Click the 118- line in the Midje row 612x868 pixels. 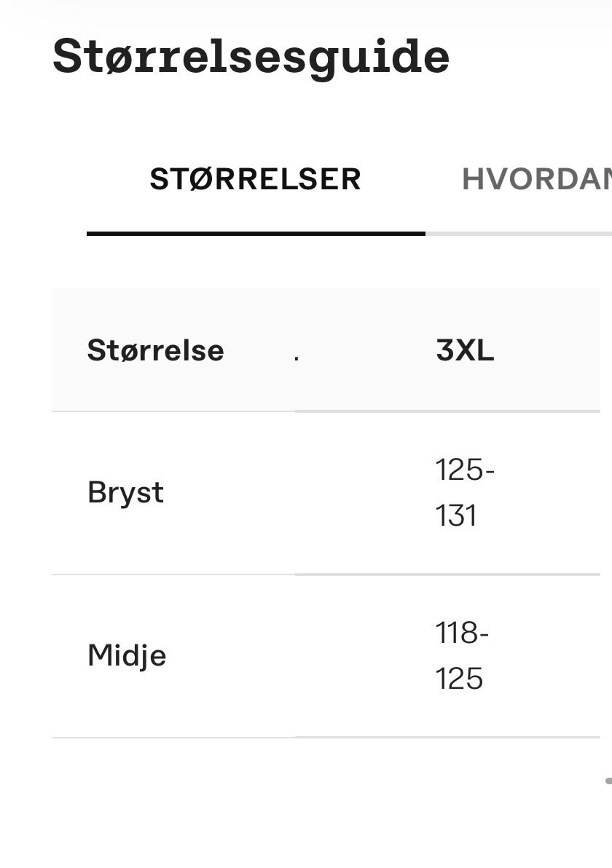pos(462,633)
